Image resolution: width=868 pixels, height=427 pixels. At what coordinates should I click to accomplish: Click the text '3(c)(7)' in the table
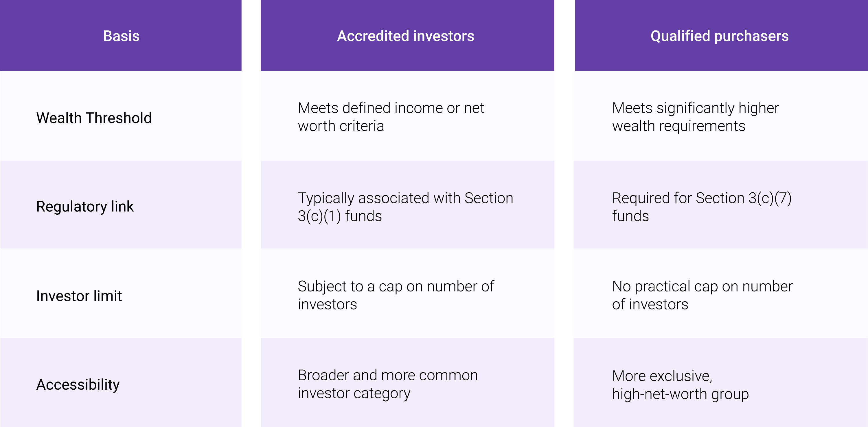tap(770, 198)
